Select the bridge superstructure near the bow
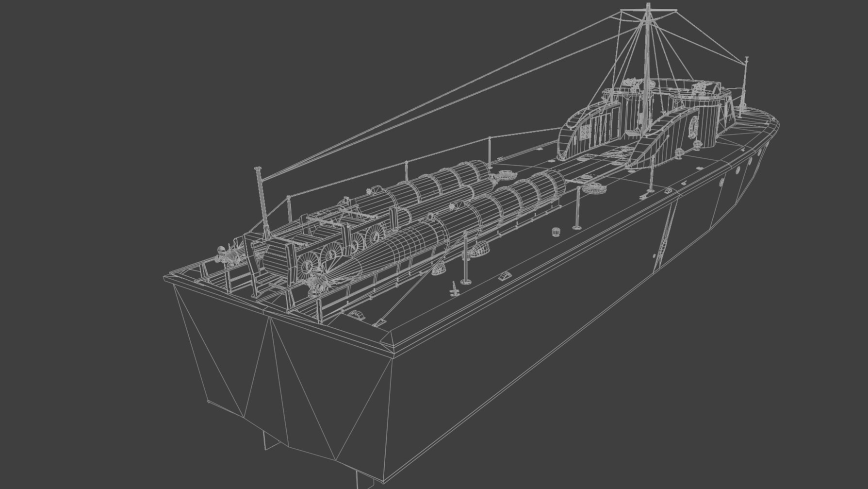Image resolution: width=868 pixels, height=489 pixels. (645, 124)
